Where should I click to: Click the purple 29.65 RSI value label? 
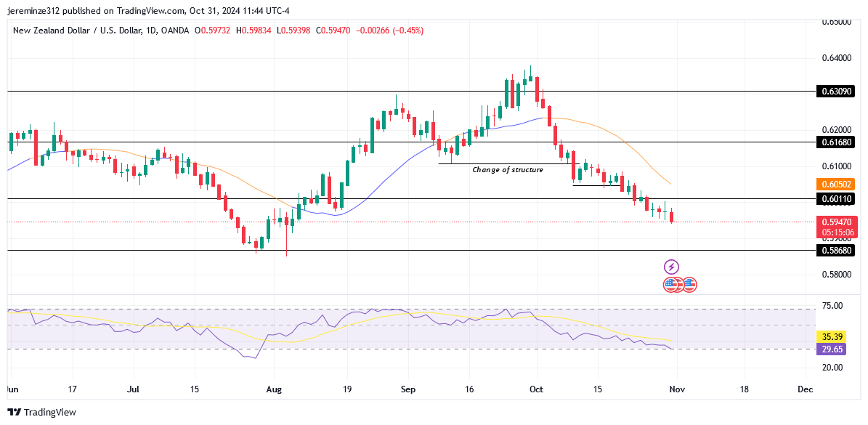click(830, 349)
